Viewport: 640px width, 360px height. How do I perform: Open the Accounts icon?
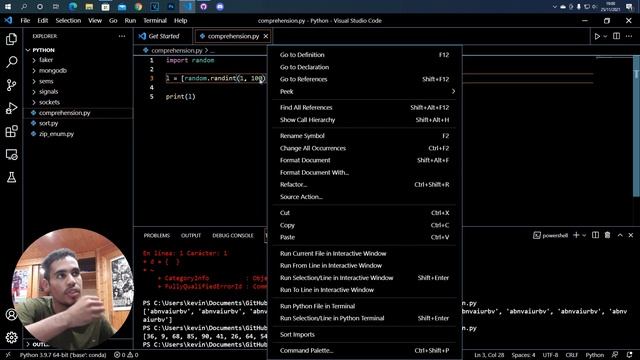11,315
